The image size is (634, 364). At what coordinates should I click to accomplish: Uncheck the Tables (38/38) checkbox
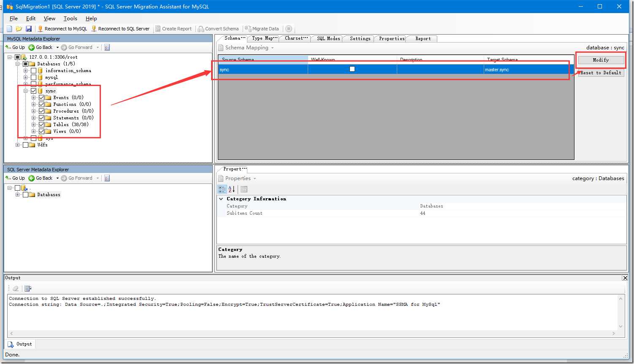point(41,124)
